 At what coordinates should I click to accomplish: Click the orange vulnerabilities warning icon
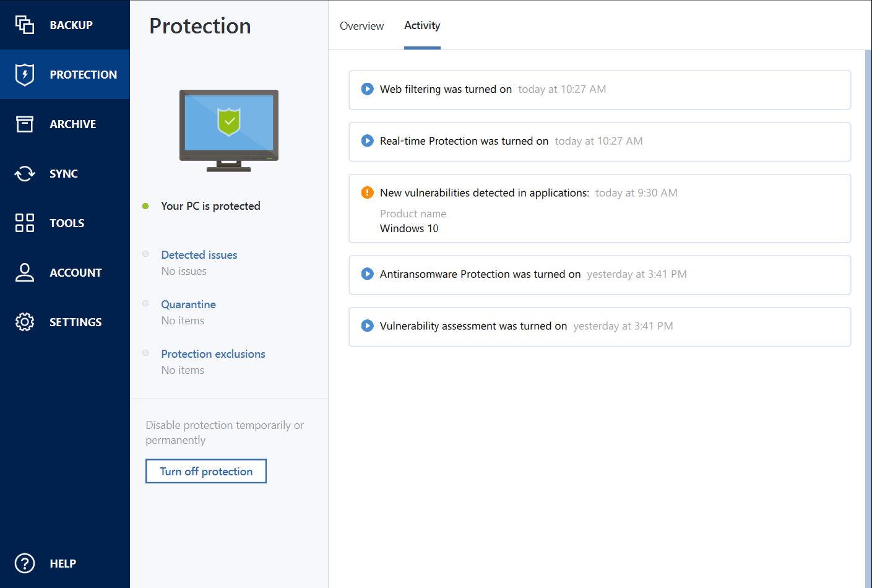(367, 192)
